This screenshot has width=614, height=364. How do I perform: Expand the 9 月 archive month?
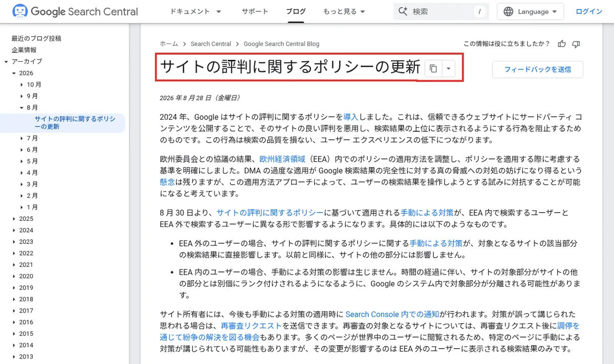coord(21,96)
